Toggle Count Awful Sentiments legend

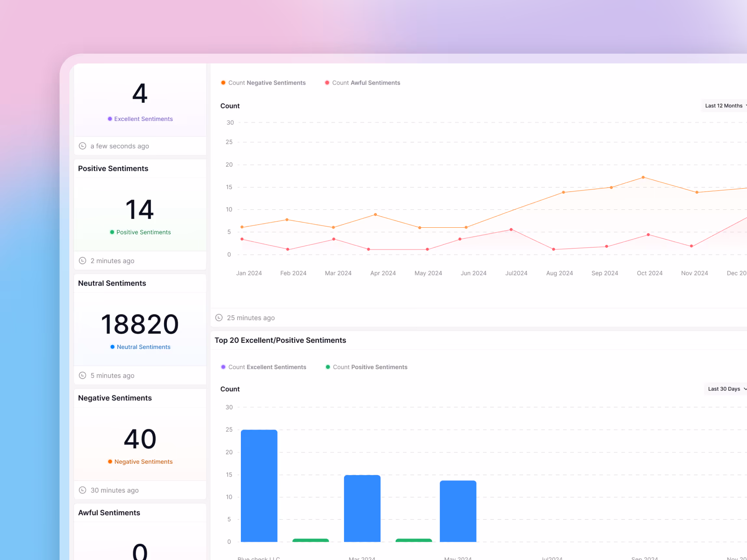[x=362, y=83]
